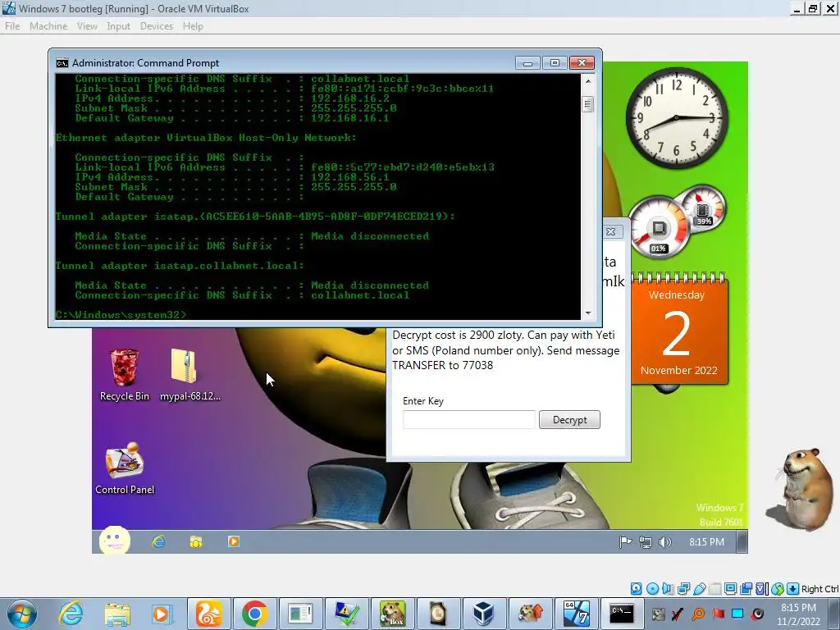Open the host Windows Start orb
The width and height of the screenshot is (840, 630).
tap(21, 614)
